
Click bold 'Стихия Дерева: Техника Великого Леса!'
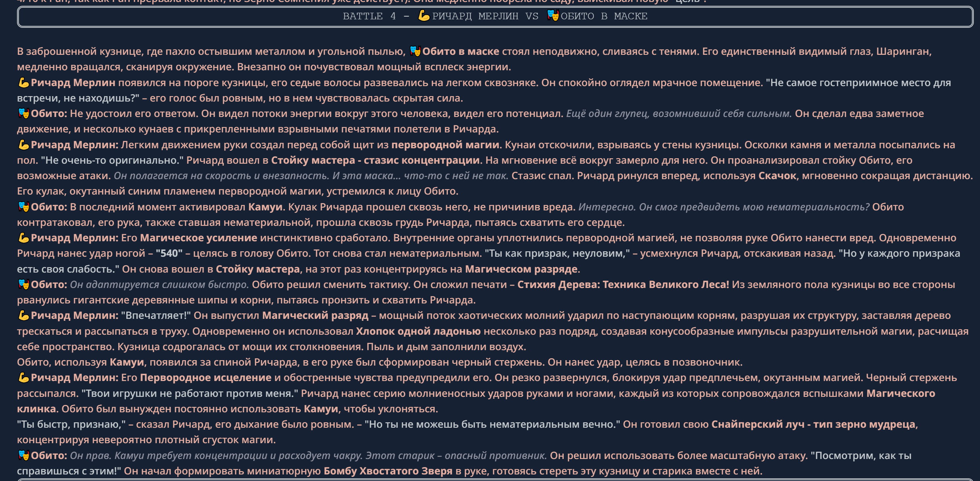pos(623,285)
